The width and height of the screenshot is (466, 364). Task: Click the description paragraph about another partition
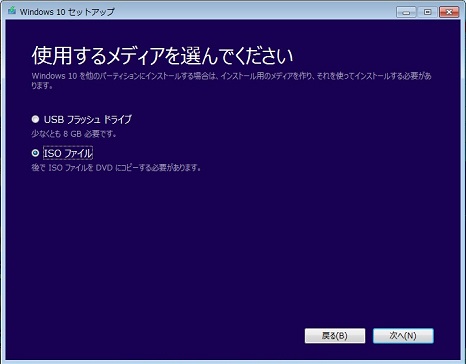pyautogui.click(x=231, y=80)
